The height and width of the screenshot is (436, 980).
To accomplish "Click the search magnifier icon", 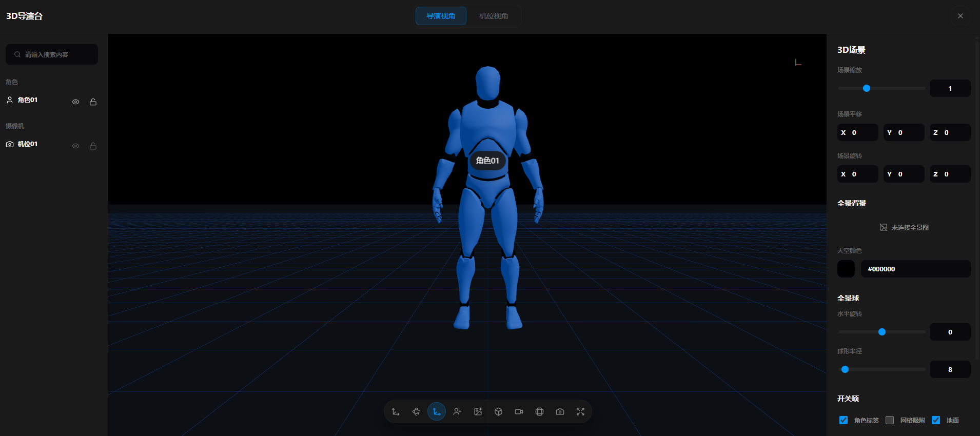I will [17, 54].
